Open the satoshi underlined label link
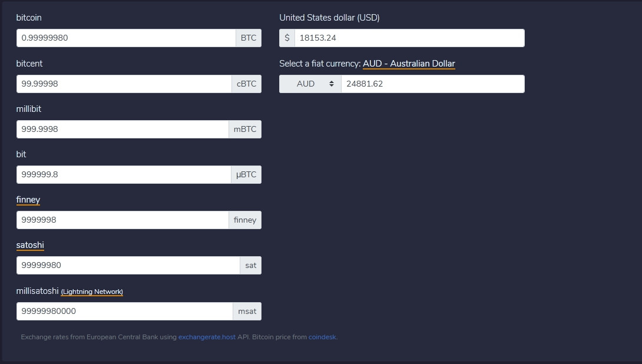 (30, 245)
